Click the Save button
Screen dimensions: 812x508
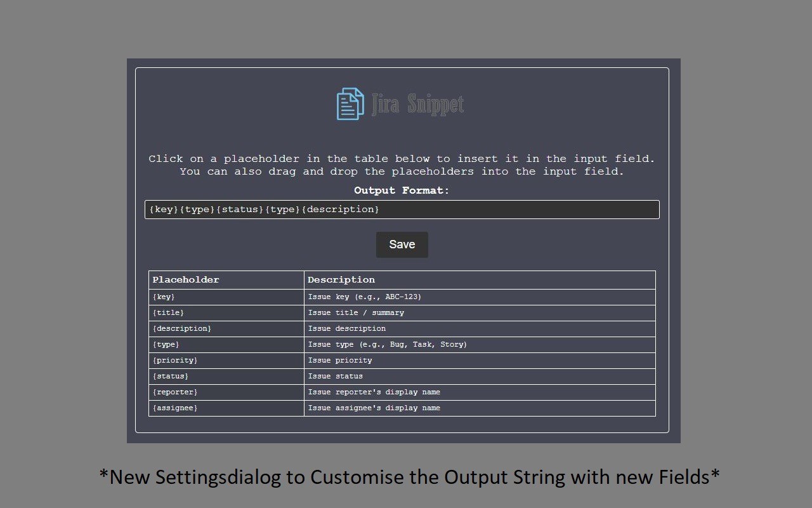tap(402, 244)
